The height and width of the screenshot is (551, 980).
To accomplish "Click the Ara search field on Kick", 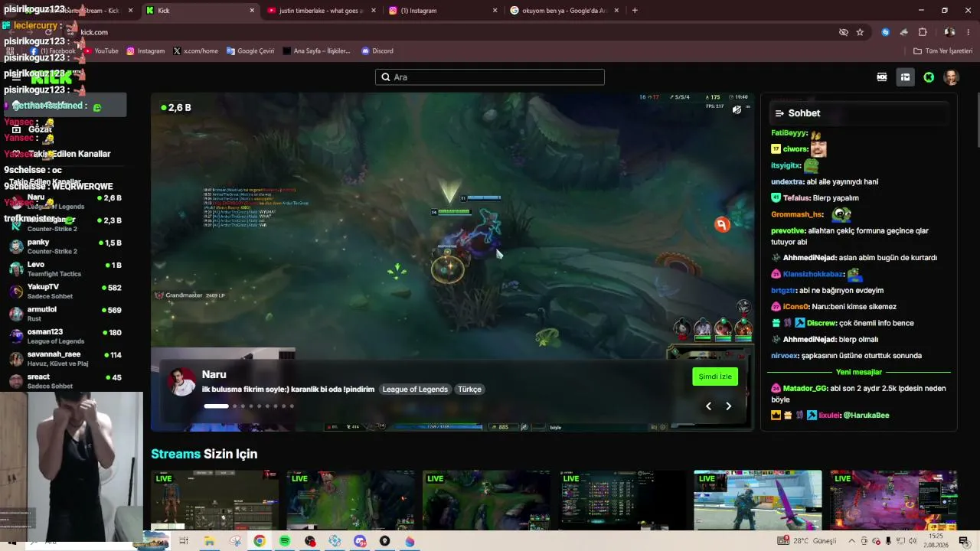I will coord(490,77).
